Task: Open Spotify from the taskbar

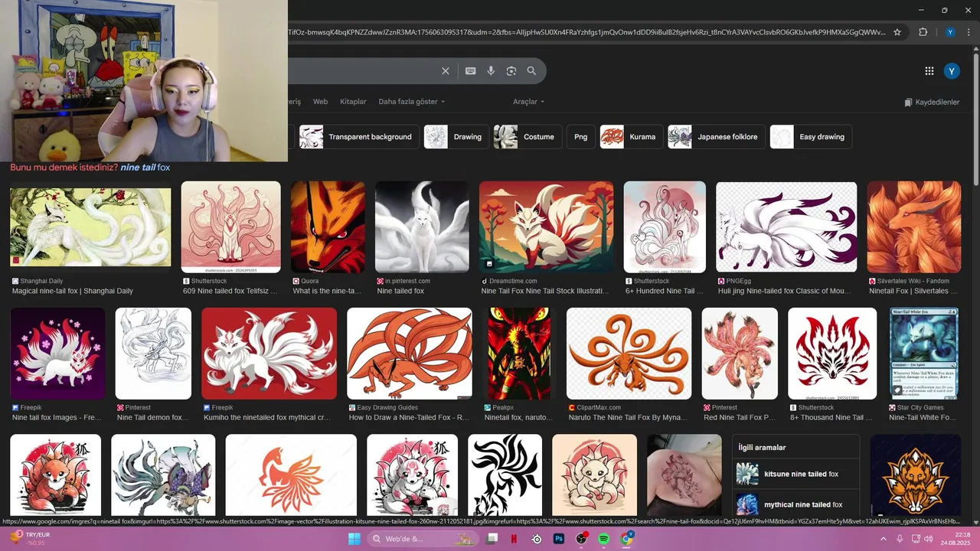Action: point(603,539)
